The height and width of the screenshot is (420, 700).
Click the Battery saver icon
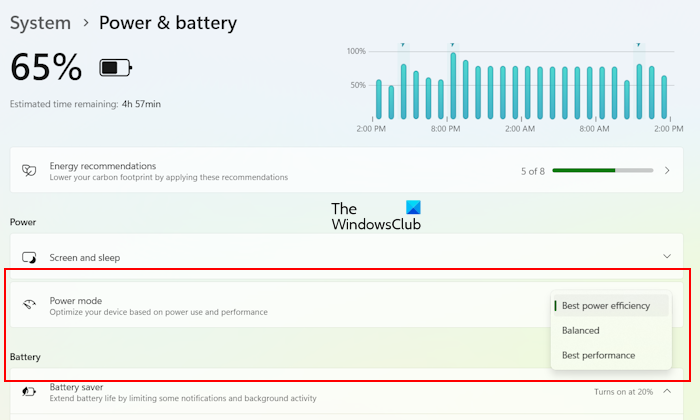point(29,392)
